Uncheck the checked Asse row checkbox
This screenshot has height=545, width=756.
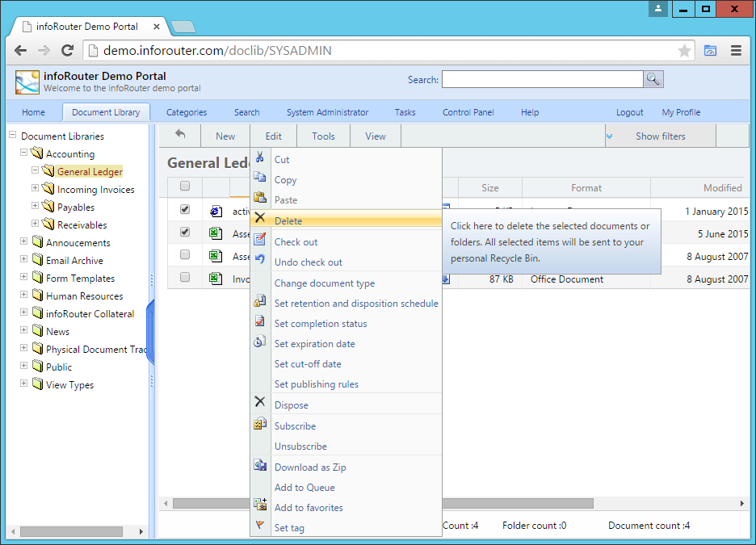point(185,232)
